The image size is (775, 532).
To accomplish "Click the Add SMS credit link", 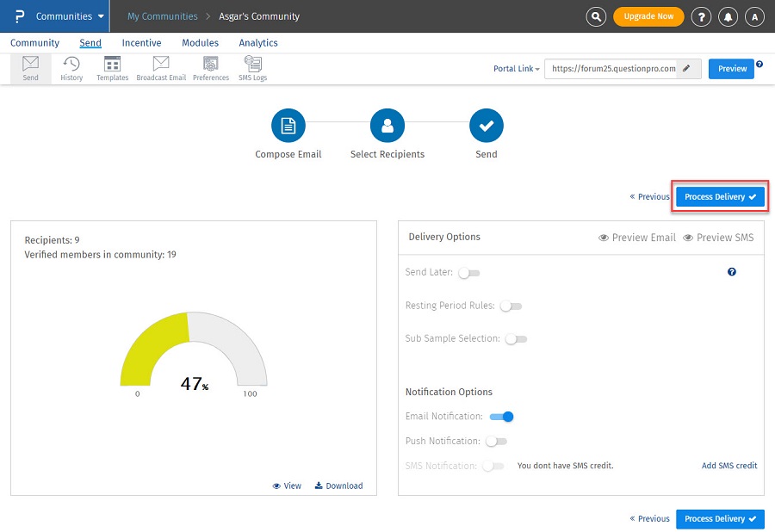I will click(x=729, y=466).
